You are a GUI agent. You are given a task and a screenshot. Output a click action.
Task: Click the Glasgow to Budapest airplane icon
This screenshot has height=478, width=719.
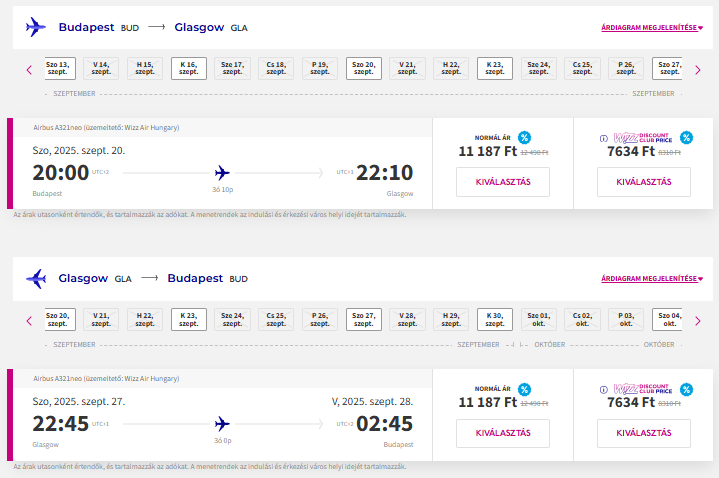36,278
